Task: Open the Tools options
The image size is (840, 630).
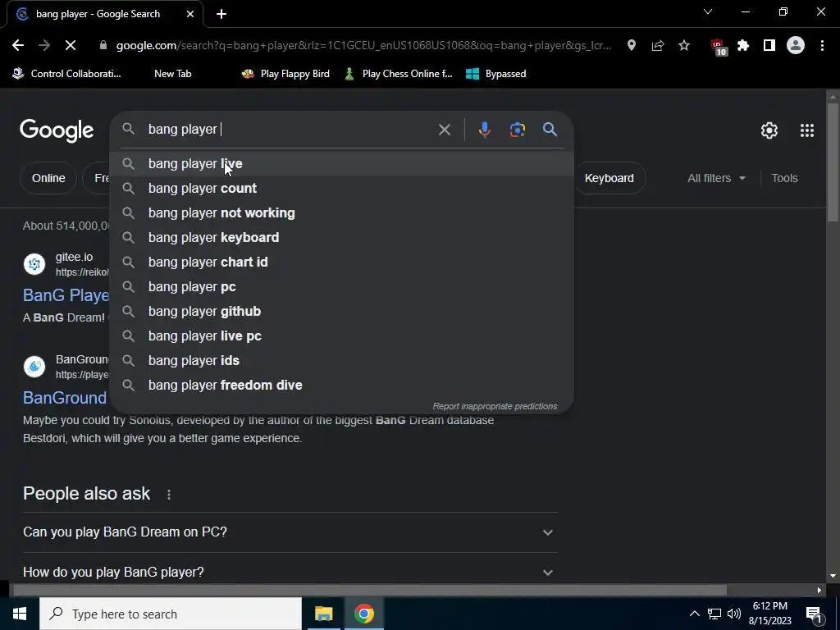Action: point(784,178)
